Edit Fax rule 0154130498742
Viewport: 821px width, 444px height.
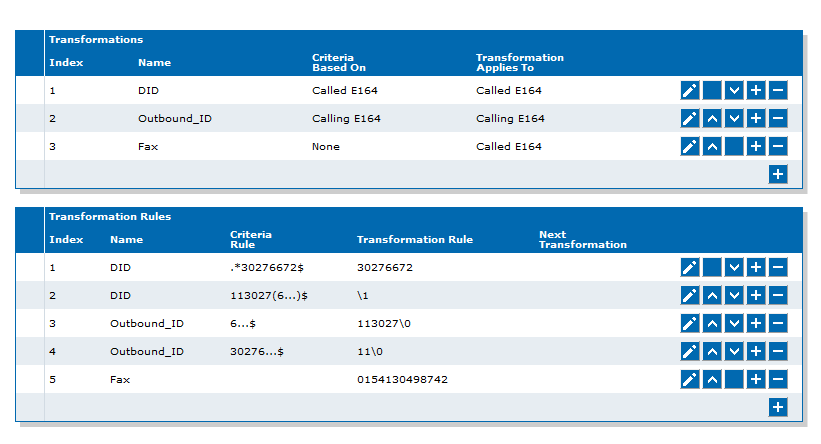tap(690, 379)
